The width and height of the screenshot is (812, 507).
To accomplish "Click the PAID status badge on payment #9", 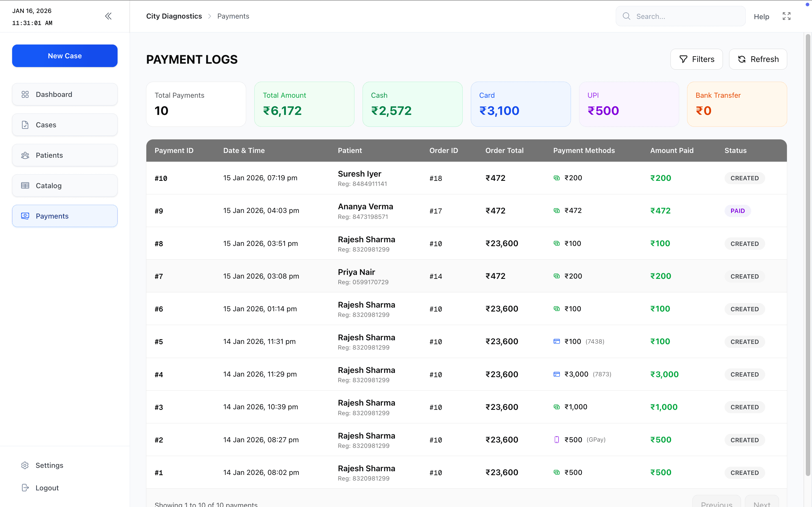I will (x=737, y=211).
